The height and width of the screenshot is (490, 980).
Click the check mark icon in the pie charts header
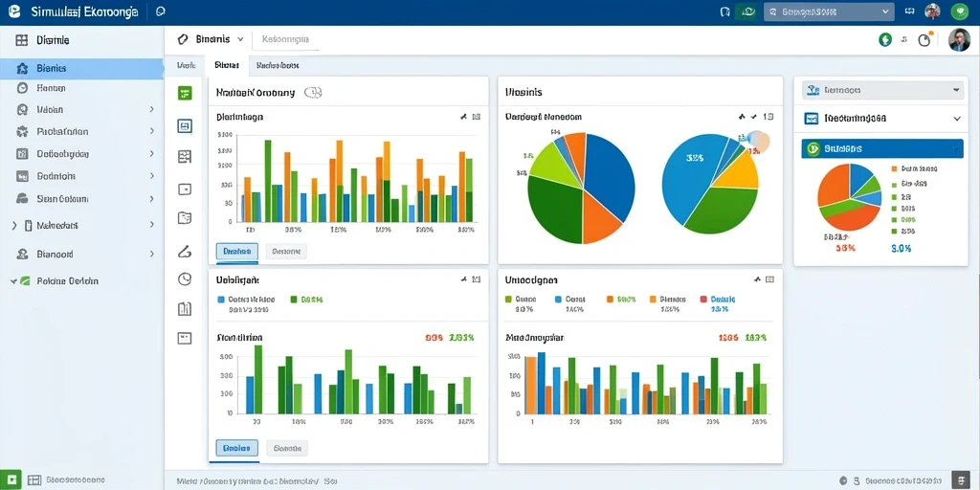click(x=754, y=116)
